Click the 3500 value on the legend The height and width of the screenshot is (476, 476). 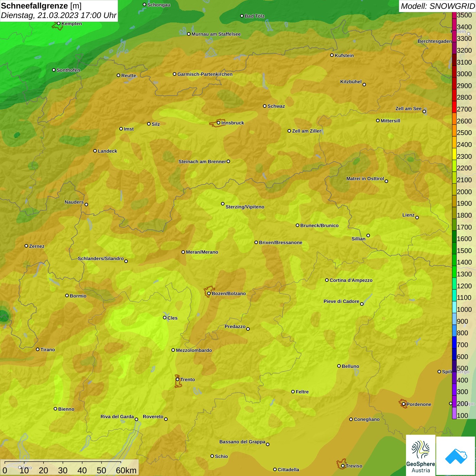coord(464,15)
